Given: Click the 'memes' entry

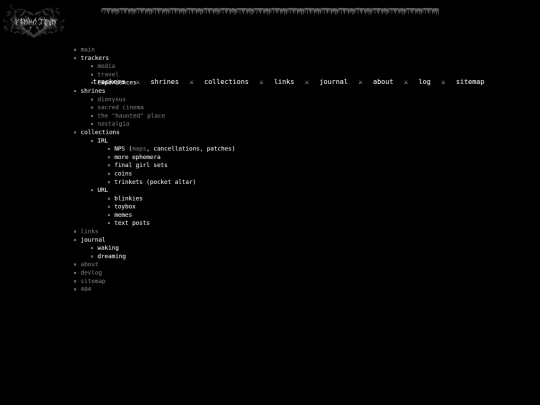Looking at the screenshot, I should [123, 215].
